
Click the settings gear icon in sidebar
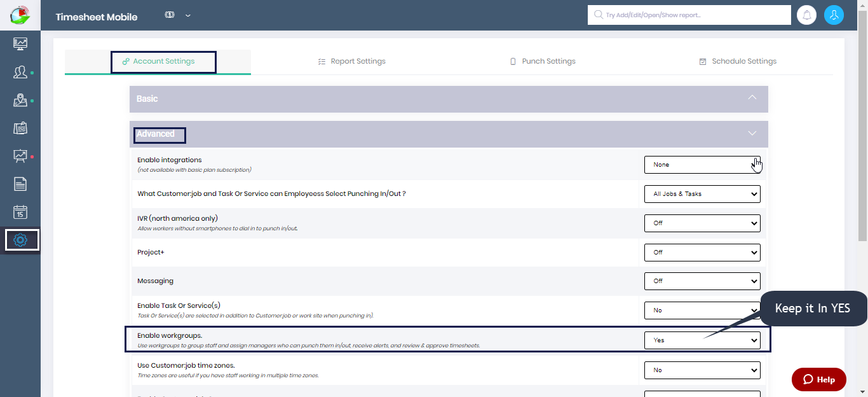tap(20, 240)
